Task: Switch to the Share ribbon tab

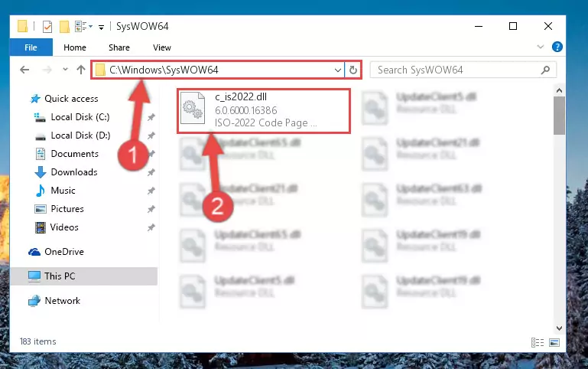Action: pos(119,47)
